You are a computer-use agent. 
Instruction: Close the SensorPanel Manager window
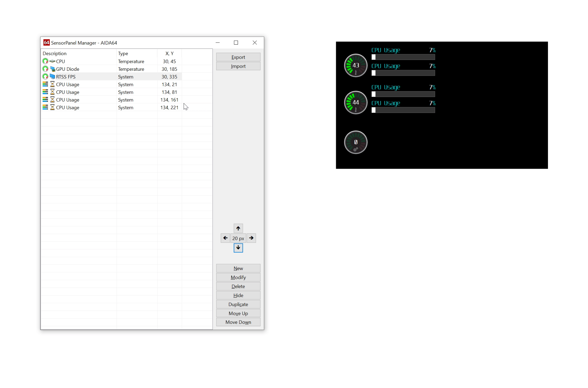tap(255, 43)
